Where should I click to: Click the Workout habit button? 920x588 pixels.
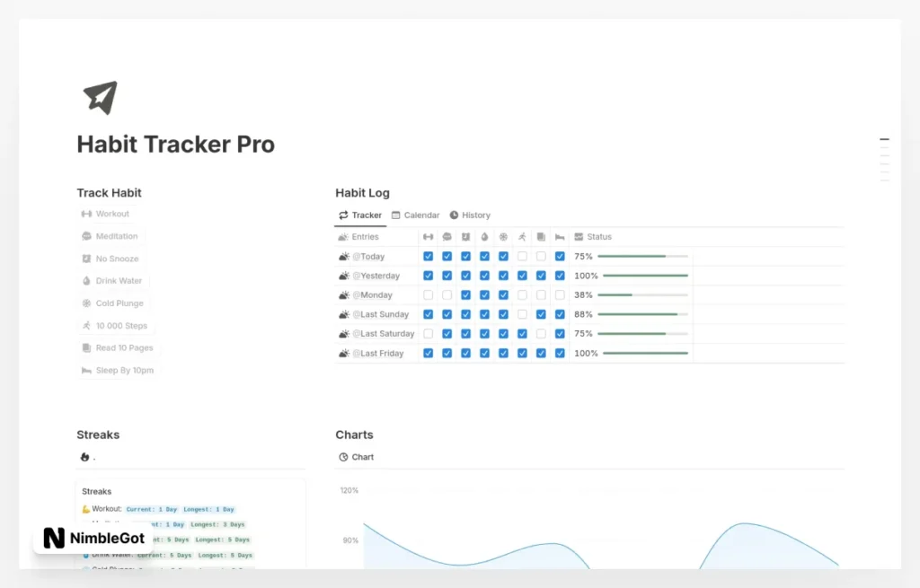pos(106,214)
